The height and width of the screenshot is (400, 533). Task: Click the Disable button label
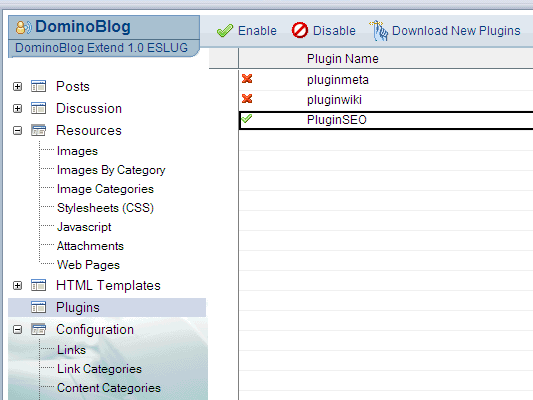click(x=334, y=31)
